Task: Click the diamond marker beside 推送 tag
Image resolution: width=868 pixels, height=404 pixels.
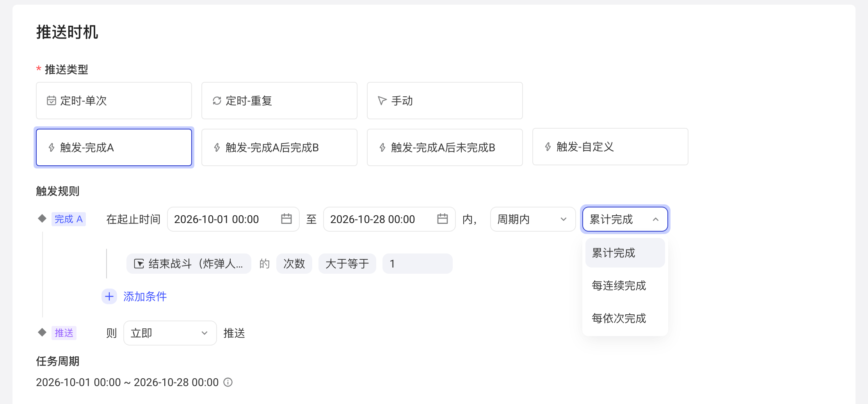Action: [x=42, y=332]
